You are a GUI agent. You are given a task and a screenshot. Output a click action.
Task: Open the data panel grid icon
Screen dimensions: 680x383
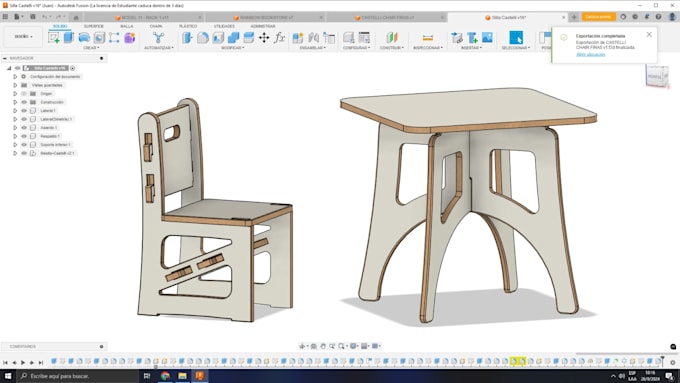point(5,17)
